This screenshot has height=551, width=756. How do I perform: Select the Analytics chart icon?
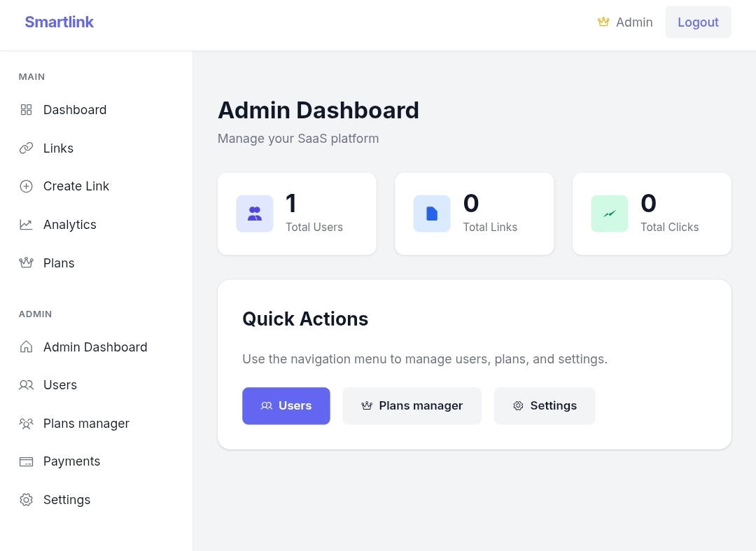[x=26, y=224]
